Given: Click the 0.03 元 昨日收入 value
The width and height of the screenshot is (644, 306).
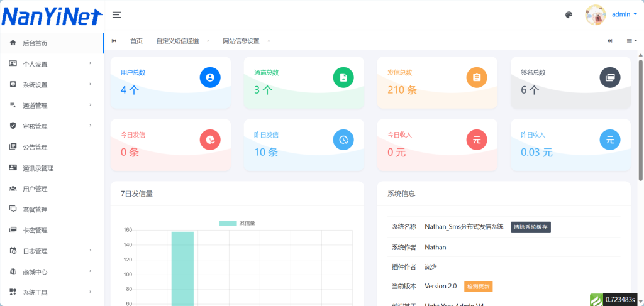Looking at the screenshot, I should point(536,152).
